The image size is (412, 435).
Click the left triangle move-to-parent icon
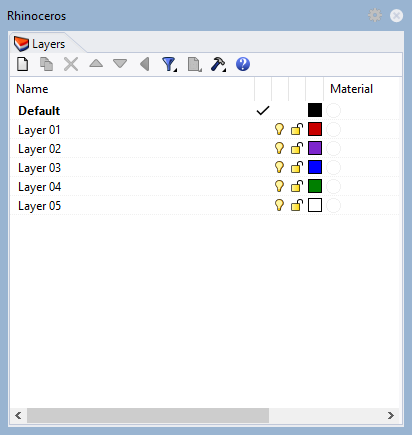pos(145,64)
